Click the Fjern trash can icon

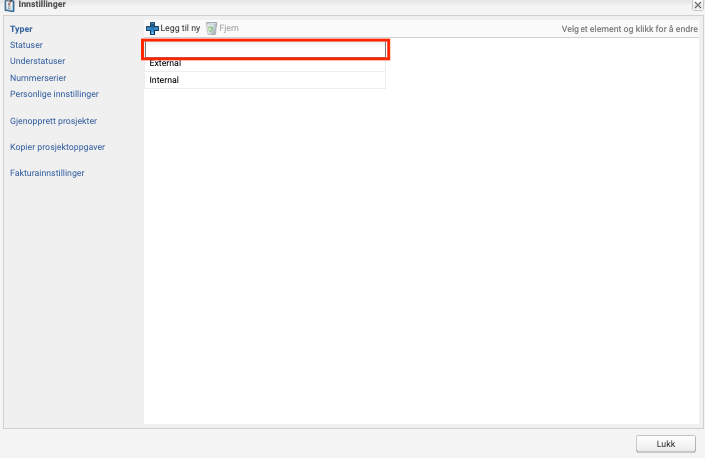pyautogui.click(x=211, y=29)
